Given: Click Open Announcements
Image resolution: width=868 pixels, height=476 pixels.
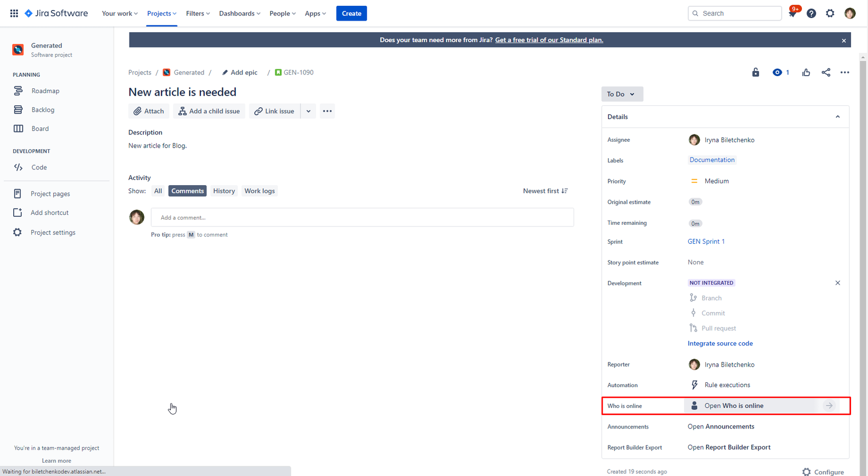Looking at the screenshot, I should click(721, 427).
